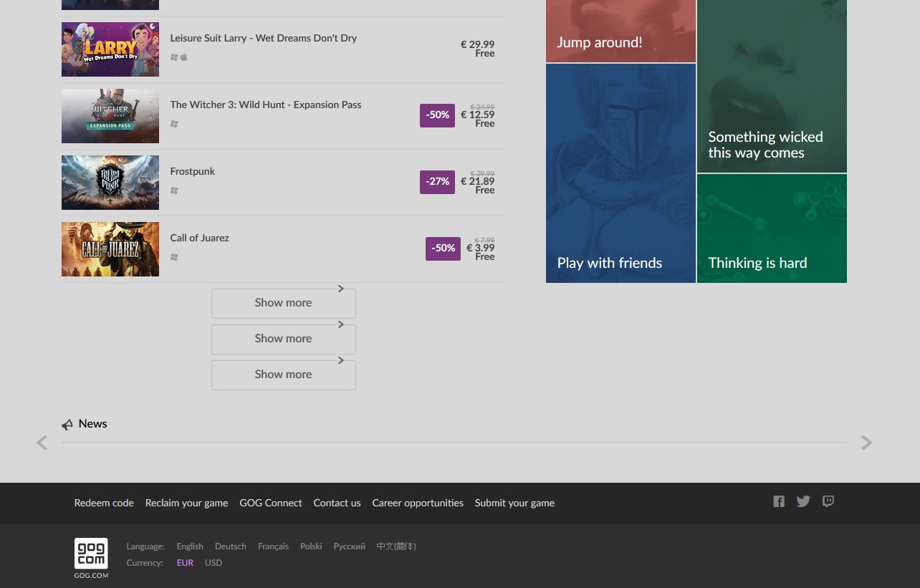920x588 pixels.
Task: Open The Witcher 3 Expansion Pass thumbnail
Action: tap(110, 116)
